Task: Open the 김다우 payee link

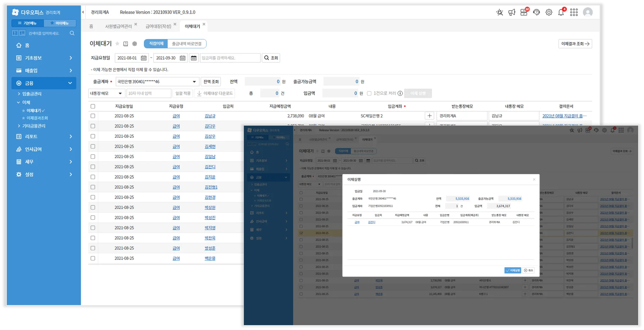Action: point(210,126)
